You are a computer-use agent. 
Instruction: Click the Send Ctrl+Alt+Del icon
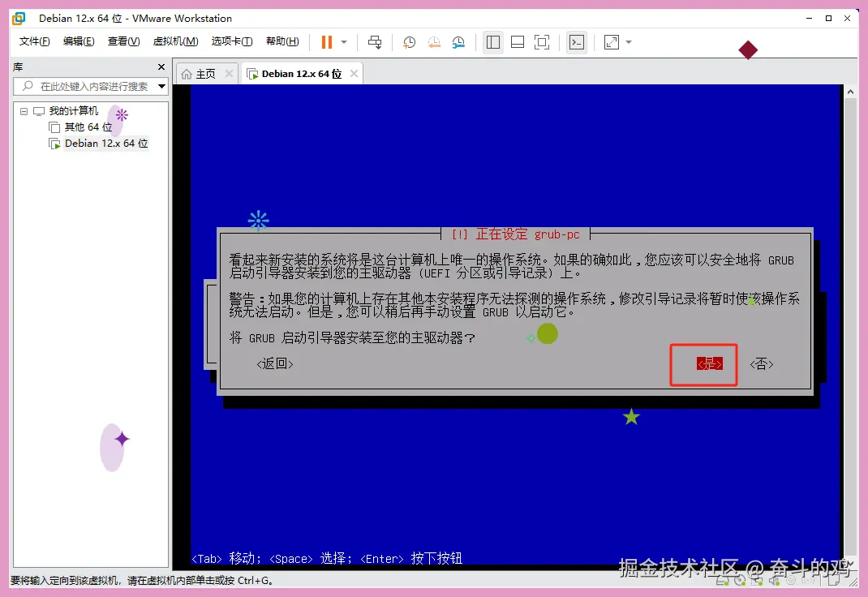[x=375, y=42]
